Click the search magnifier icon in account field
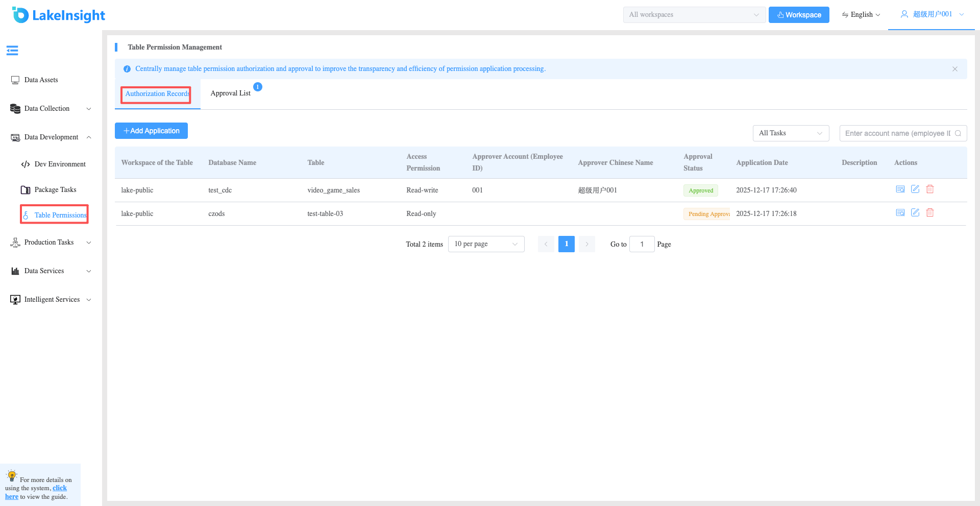The width and height of the screenshot is (980, 506). (x=958, y=133)
